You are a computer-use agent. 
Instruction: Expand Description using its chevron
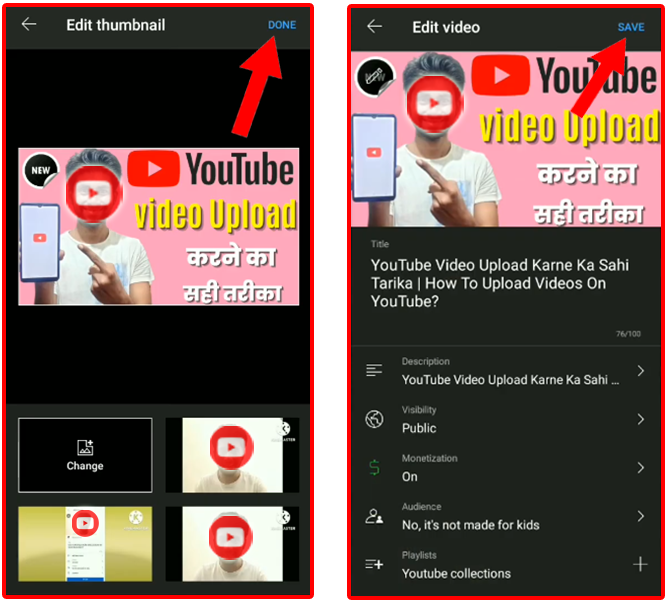[641, 371]
